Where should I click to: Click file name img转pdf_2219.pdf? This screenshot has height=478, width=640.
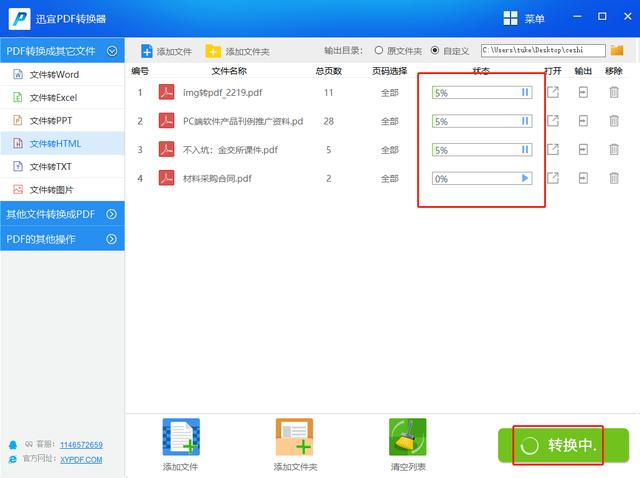(x=222, y=93)
